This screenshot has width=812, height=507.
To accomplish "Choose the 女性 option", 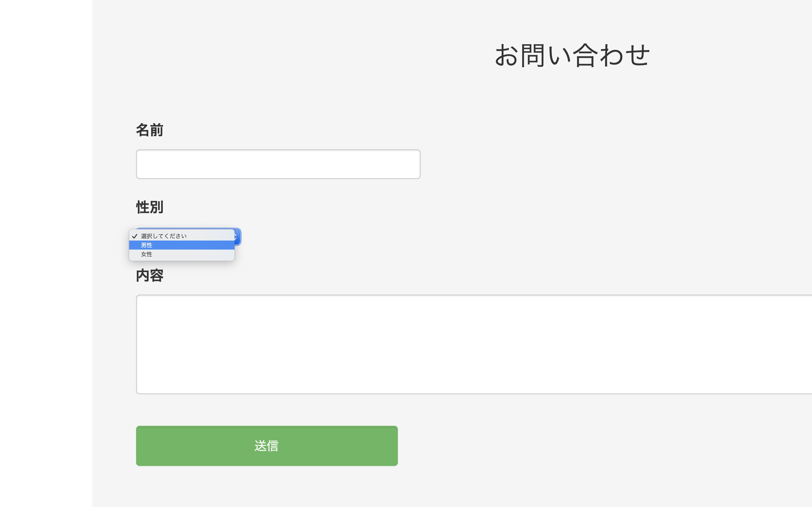I will click(x=181, y=254).
